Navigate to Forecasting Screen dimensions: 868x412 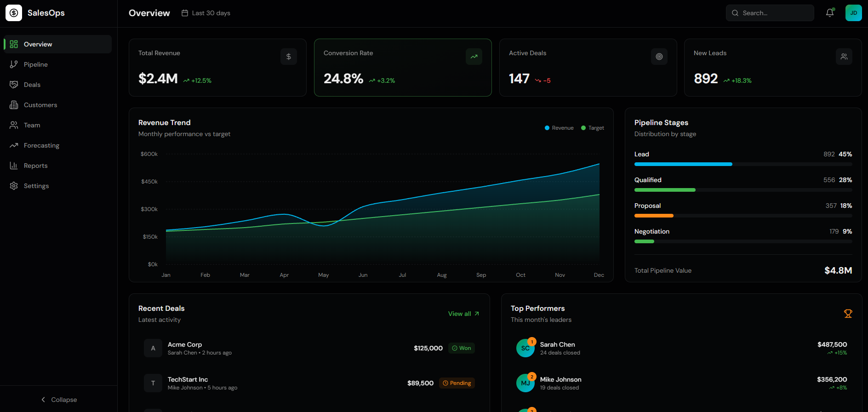(x=58, y=145)
